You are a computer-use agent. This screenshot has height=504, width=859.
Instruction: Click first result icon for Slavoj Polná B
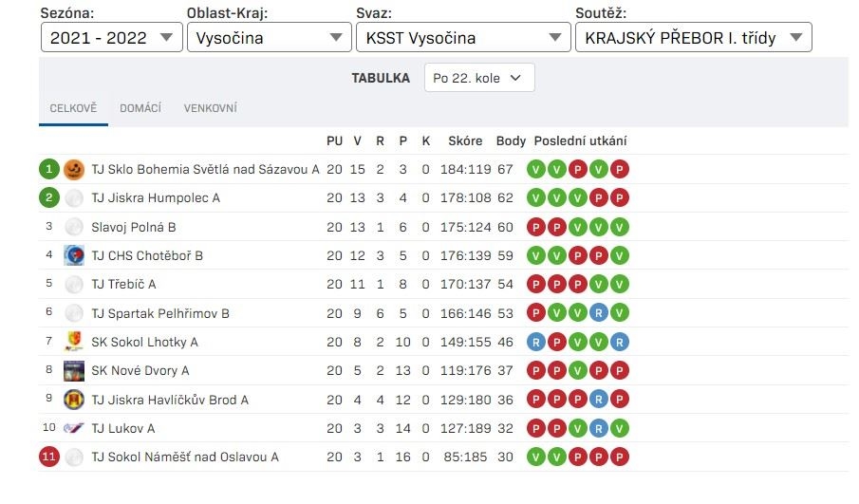click(x=536, y=227)
